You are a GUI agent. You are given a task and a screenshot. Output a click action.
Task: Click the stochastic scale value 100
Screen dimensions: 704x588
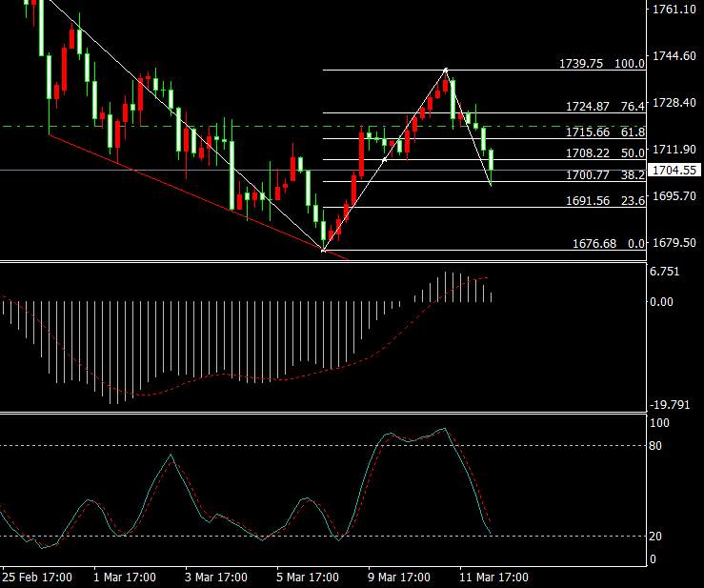point(659,423)
